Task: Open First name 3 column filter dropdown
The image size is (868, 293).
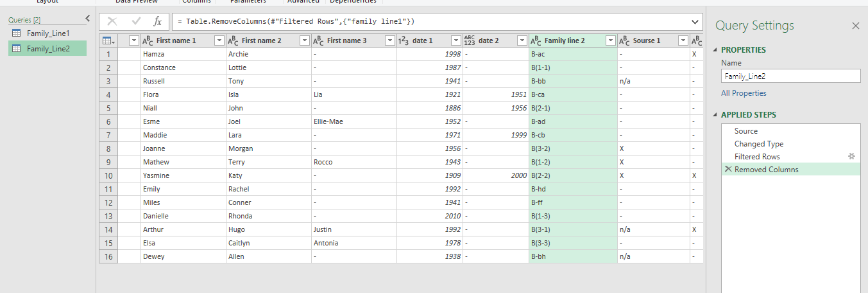Action: pos(390,40)
